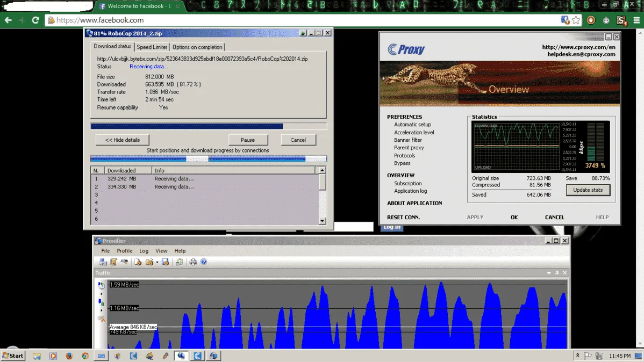Viewport: 644px width, 362px height.
Task: Open Proxifier Log menu
Action: (x=144, y=251)
